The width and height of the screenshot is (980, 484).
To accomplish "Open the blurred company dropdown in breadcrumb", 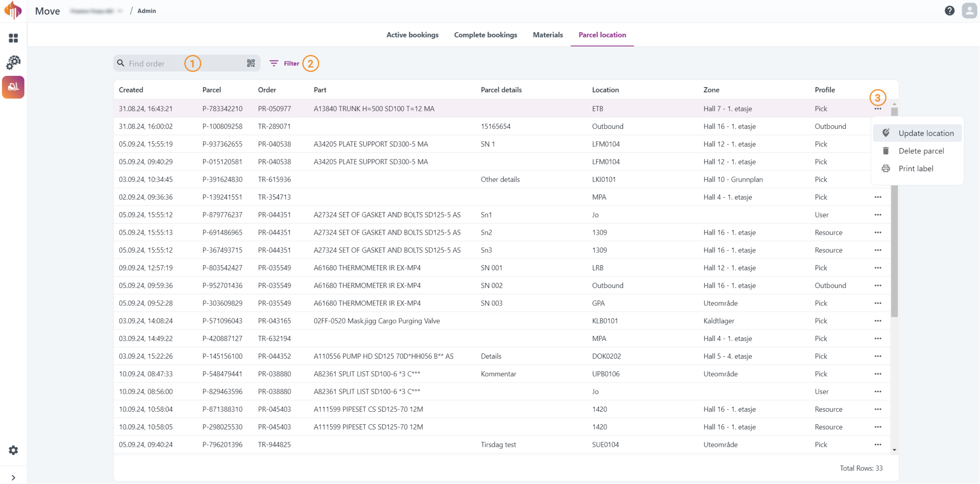I will pos(96,11).
